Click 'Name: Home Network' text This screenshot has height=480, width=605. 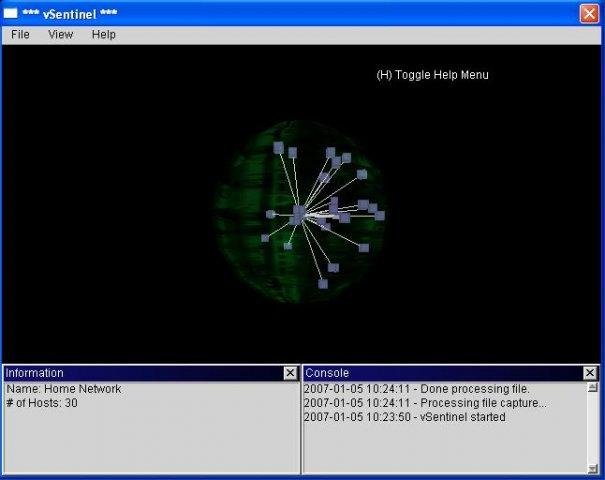[64, 389]
